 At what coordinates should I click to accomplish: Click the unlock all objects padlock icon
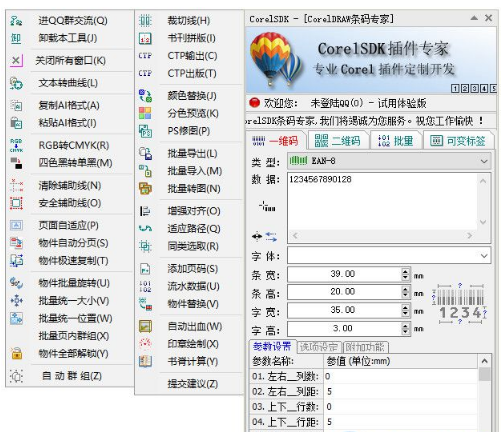16,353
